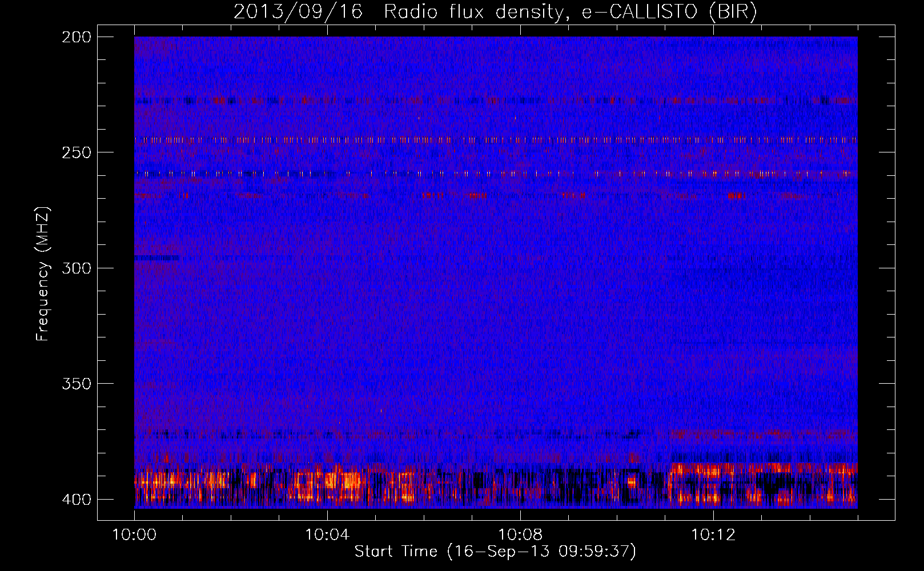Screen dimensions: 924x571
Task: Click the plot title '2013/09/16 Radio flux density'
Action: 495,12
